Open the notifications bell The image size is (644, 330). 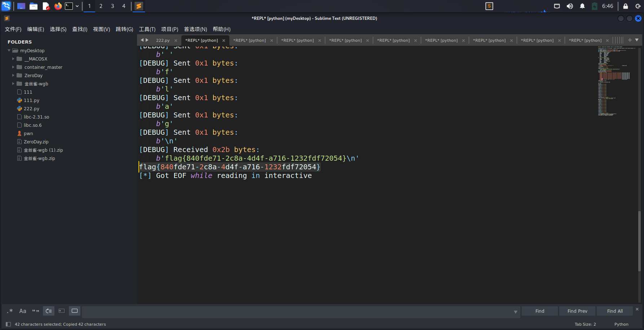[x=582, y=6]
